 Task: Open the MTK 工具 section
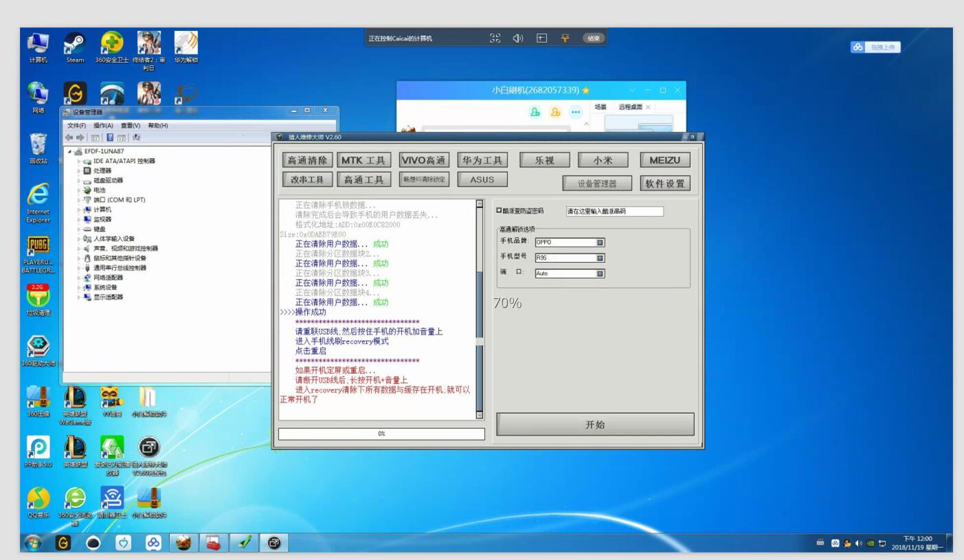coord(364,160)
